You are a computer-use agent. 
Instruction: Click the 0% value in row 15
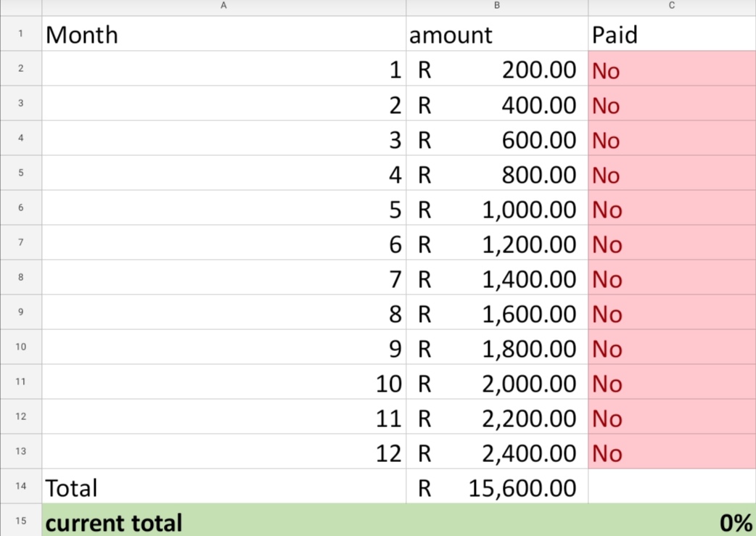[x=736, y=522]
